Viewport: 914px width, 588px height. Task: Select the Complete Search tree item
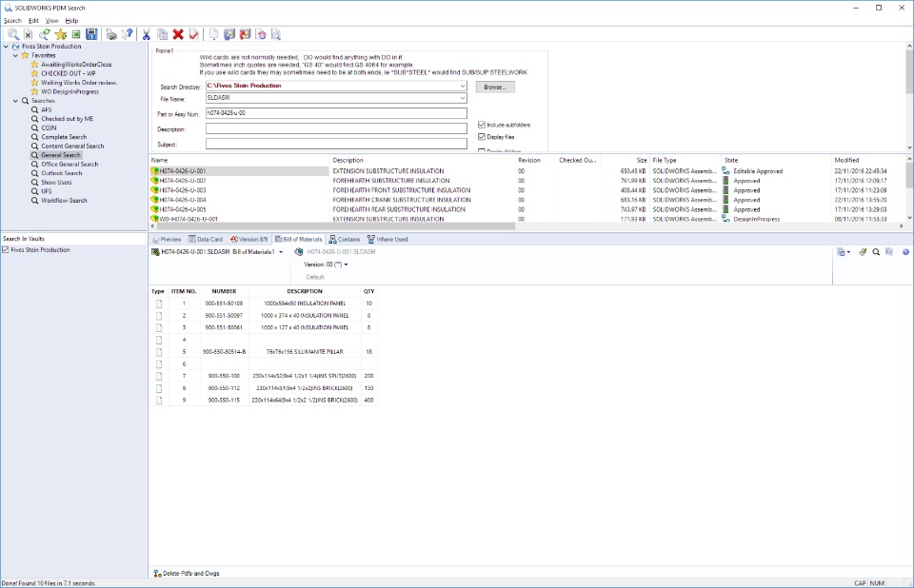coord(64,137)
